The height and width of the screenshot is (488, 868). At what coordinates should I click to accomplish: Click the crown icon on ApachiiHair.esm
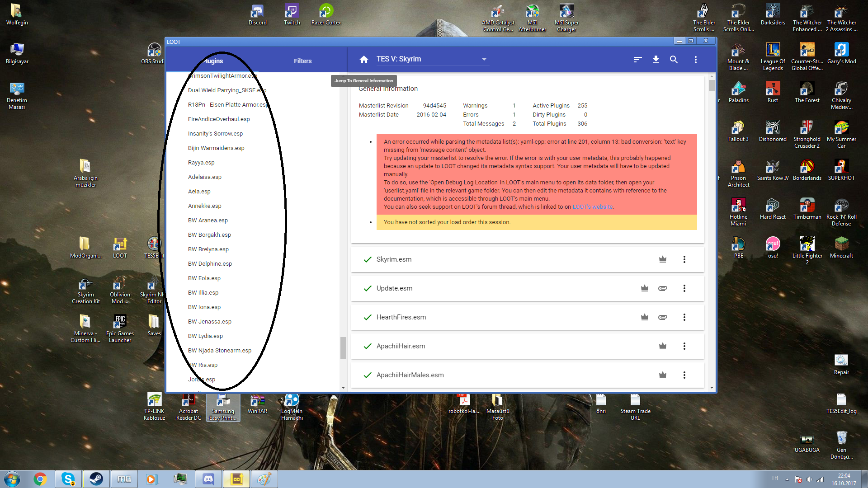[x=663, y=346]
